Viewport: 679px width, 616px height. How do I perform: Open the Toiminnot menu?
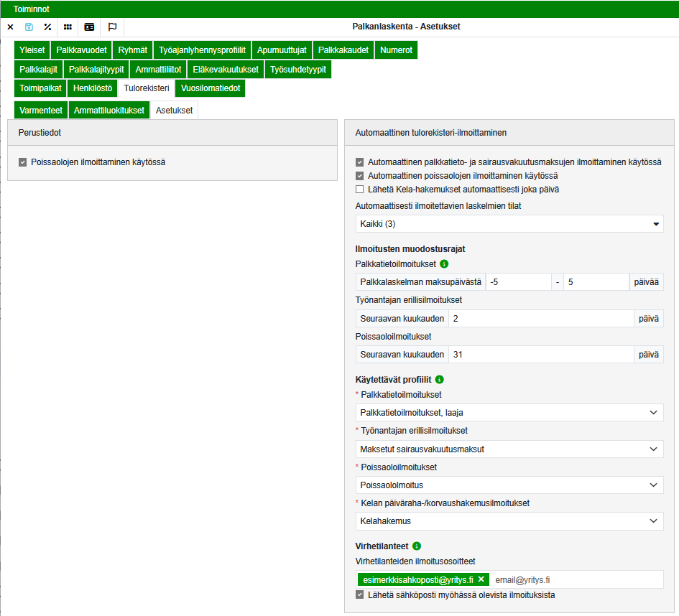31,9
